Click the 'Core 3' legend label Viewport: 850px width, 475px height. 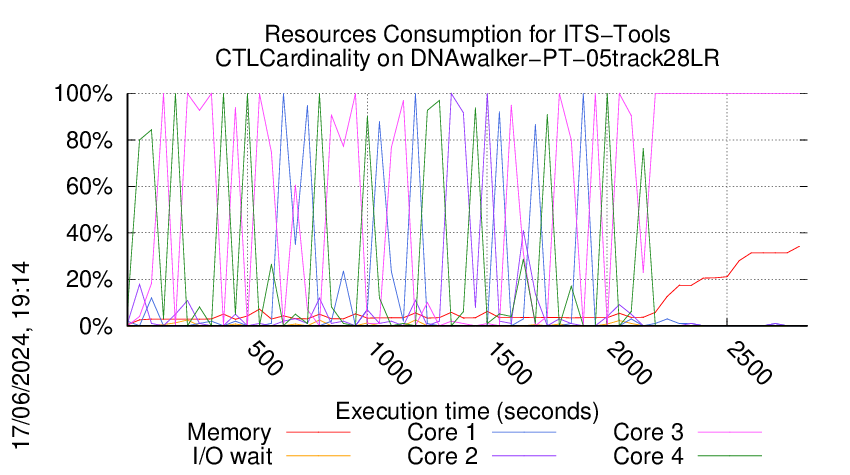(648, 433)
